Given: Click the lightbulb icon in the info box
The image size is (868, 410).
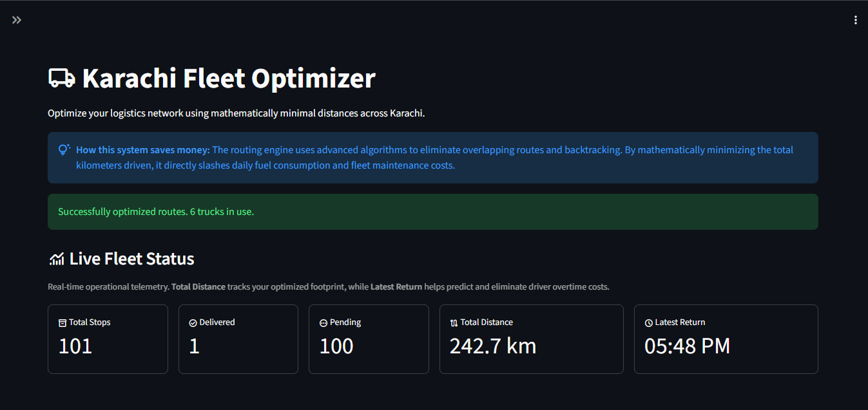Looking at the screenshot, I should [x=64, y=150].
